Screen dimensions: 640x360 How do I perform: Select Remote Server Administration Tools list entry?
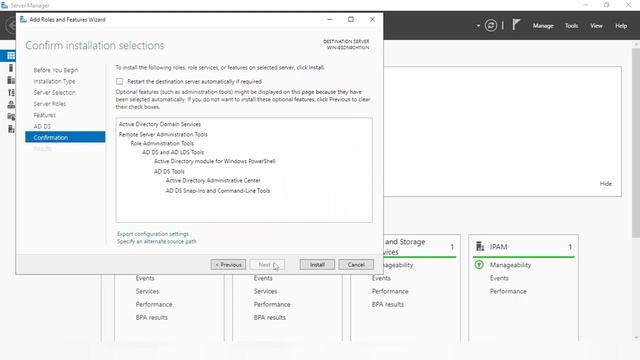point(163,134)
